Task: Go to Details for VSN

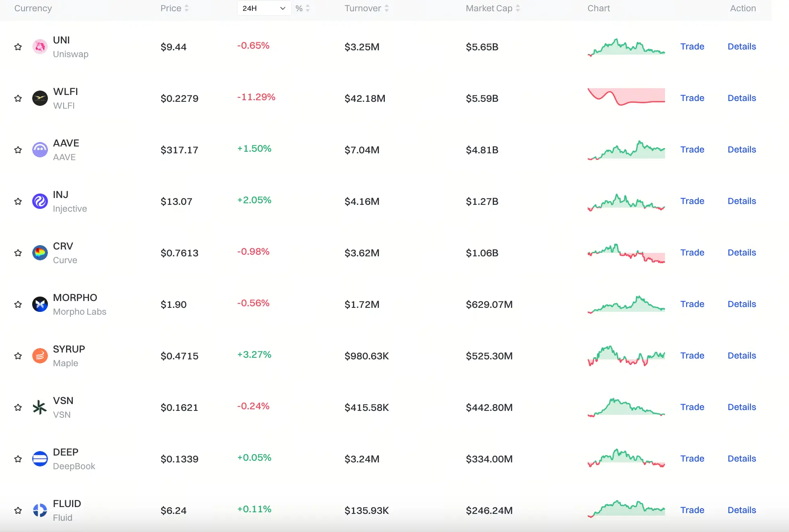Action: click(x=741, y=407)
